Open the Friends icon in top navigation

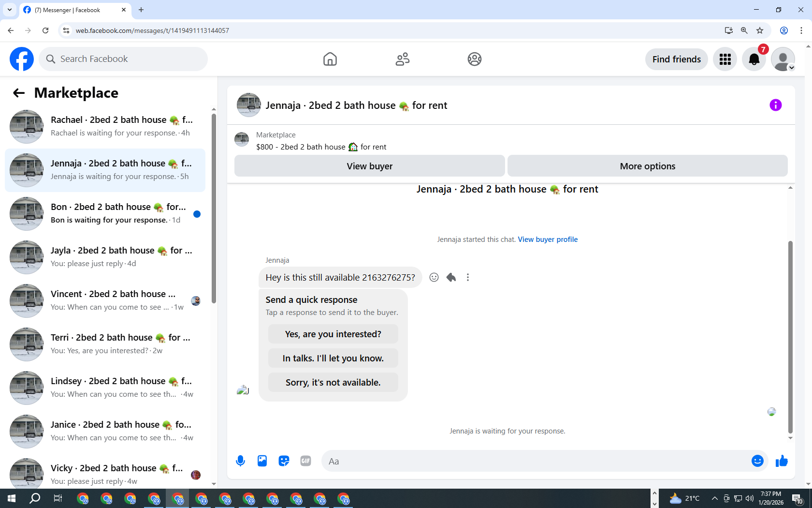[403, 59]
